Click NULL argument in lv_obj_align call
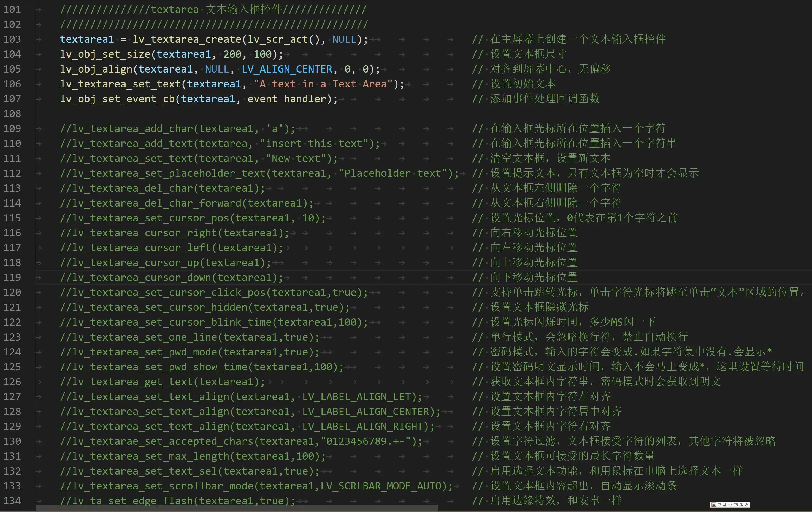 [217, 69]
